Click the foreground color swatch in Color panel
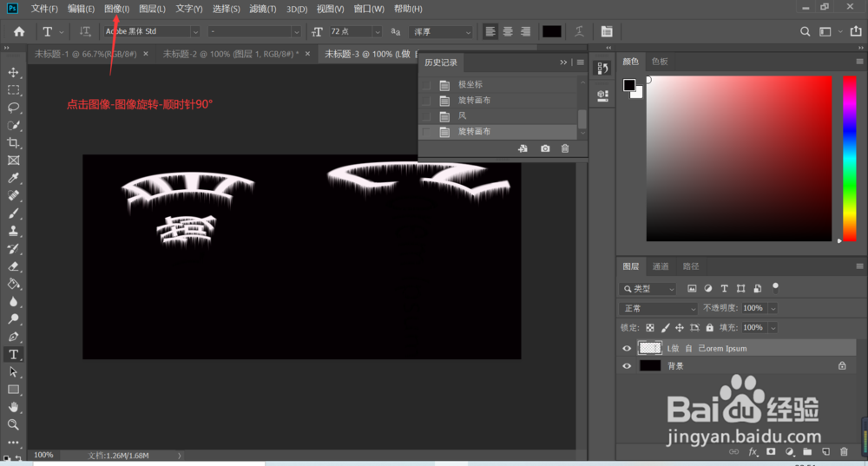Viewport: 868px width, 466px height. coord(628,85)
